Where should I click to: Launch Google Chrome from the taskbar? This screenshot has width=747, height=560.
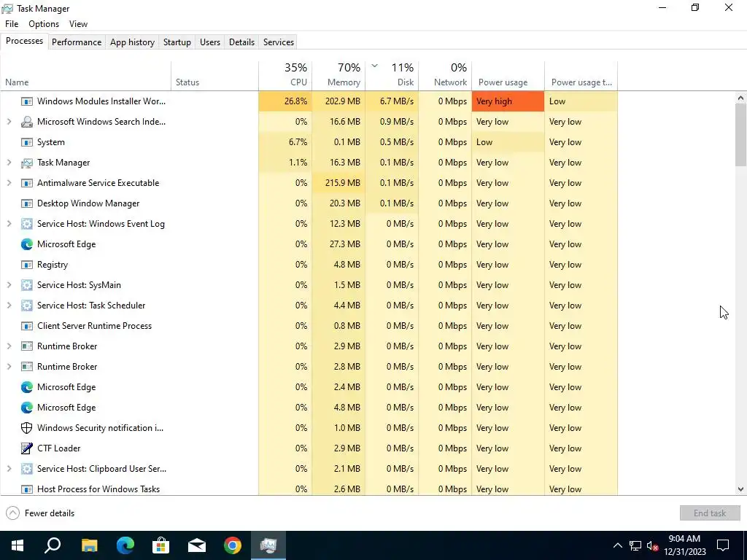(233, 545)
